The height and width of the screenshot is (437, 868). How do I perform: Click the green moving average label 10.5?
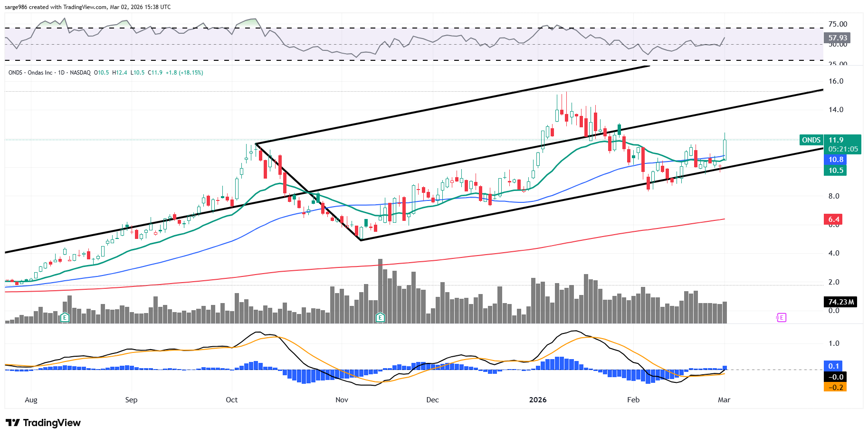pyautogui.click(x=836, y=171)
